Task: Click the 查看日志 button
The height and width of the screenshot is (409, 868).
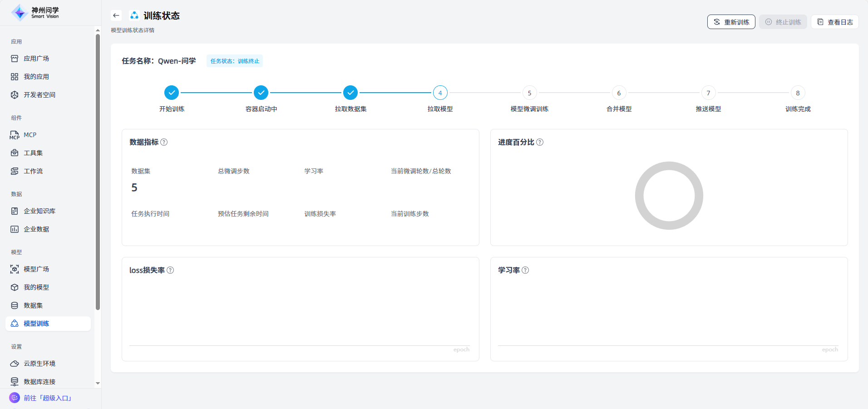Action: 834,22
